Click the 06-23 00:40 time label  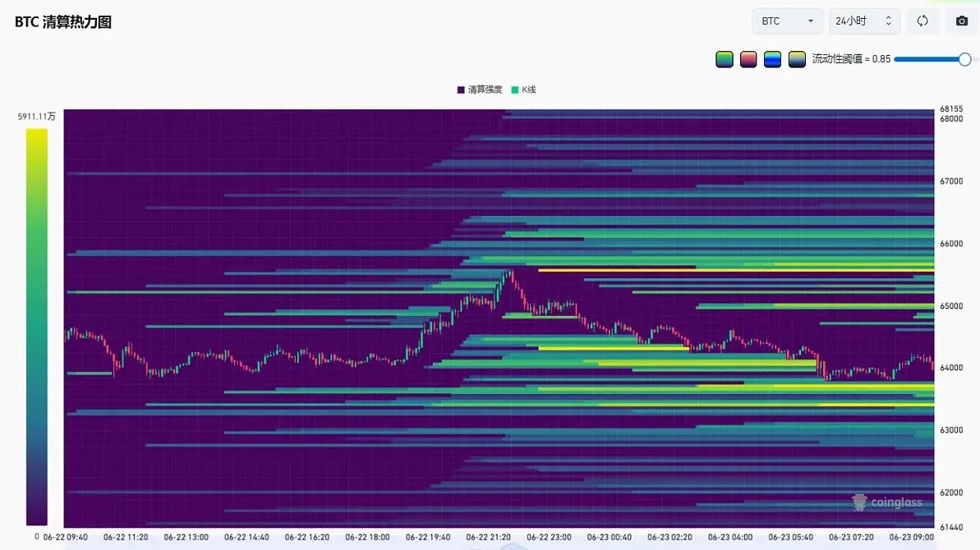pyautogui.click(x=609, y=538)
